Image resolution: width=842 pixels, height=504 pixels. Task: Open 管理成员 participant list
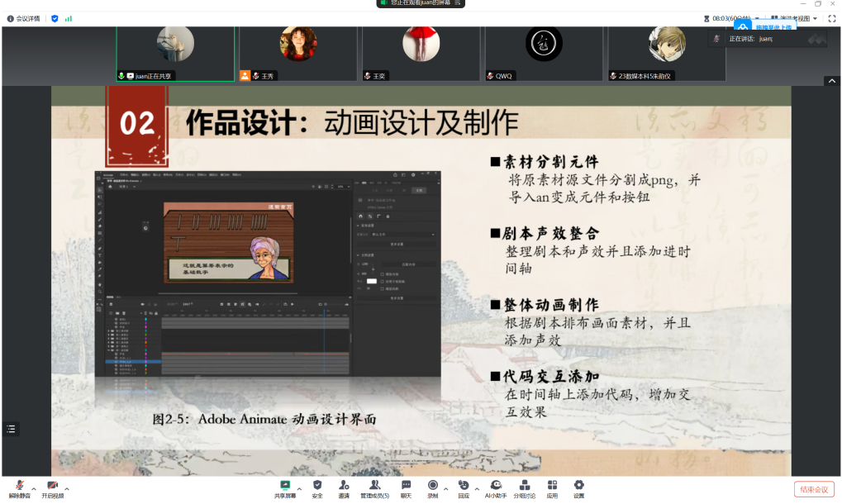374,487
